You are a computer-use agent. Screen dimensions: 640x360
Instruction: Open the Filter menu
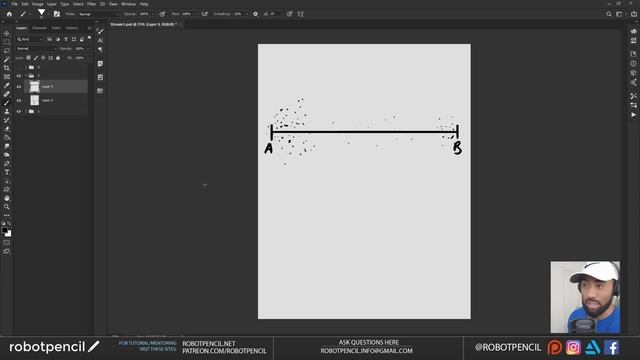pos(91,4)
